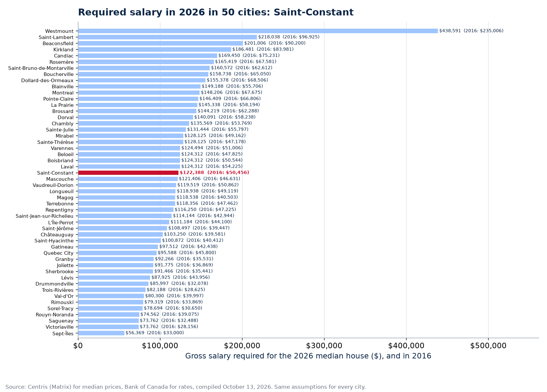Click the Gatineau value $97,512
Viewport: 547px width, 392px height.
[x=189, y=247]
